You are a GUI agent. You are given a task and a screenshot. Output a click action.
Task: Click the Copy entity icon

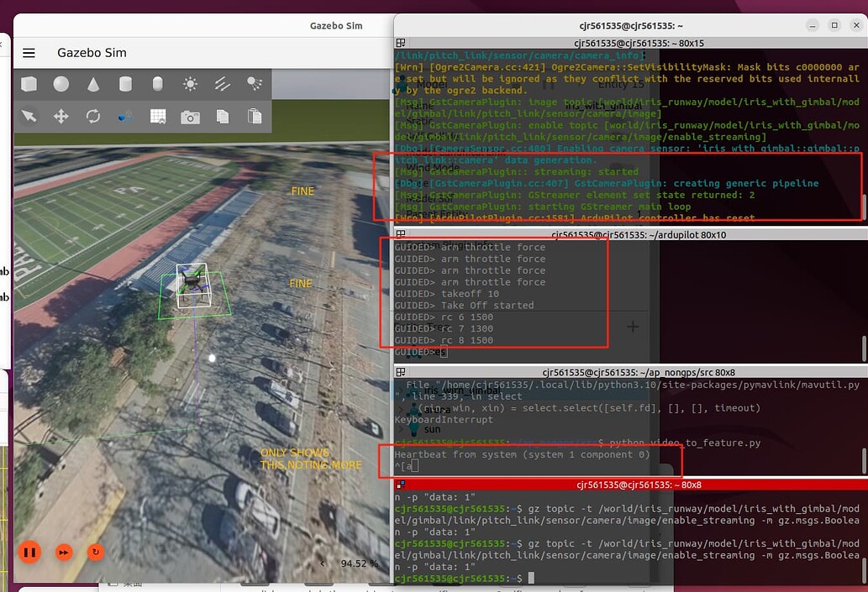222,116
